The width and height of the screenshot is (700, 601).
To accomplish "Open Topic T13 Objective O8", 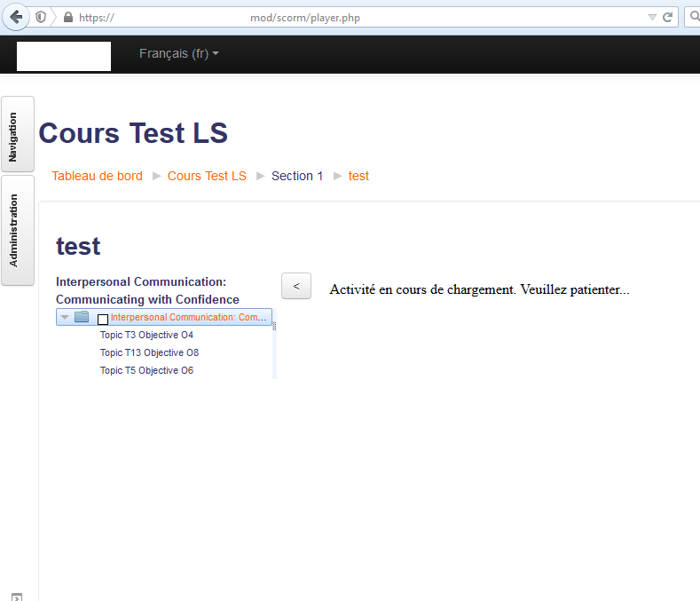I will (149, 353).
